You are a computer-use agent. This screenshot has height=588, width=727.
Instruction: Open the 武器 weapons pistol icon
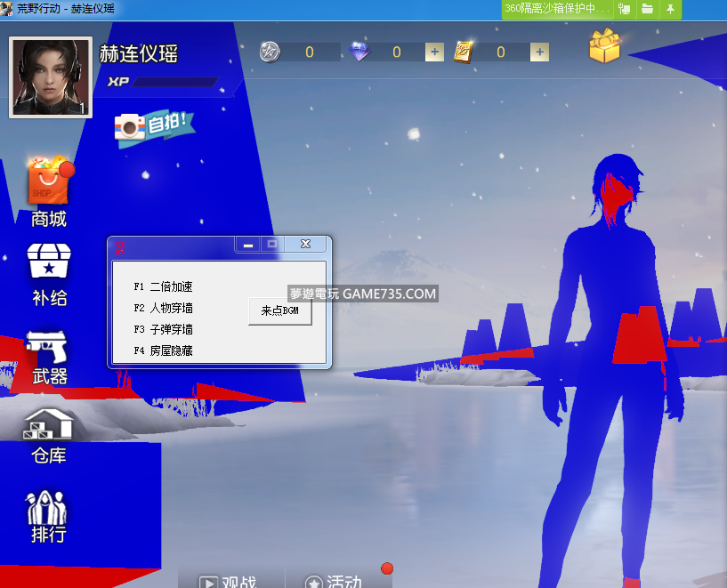pyautogui.click(x=47, y=347)
